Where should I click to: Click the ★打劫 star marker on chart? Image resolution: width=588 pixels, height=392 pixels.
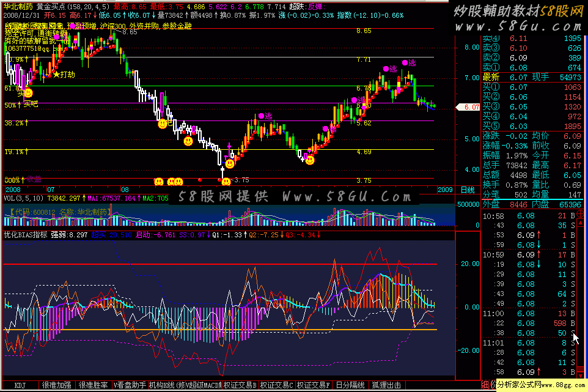point(64,74)
